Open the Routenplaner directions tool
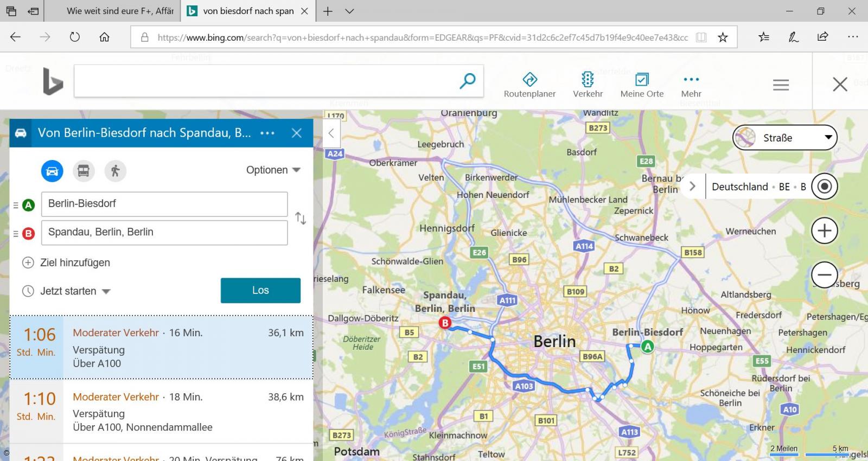Image resolution: width=868 pixels, height=461 pixels. click(x=529, y=85)
